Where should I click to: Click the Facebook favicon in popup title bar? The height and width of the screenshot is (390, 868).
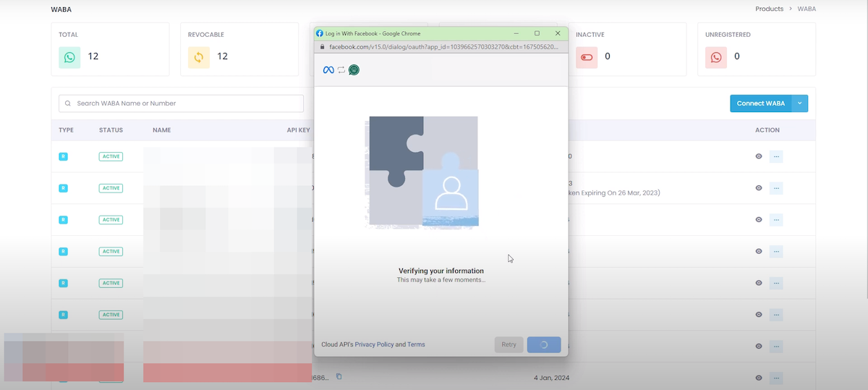[x=320, y=33]
